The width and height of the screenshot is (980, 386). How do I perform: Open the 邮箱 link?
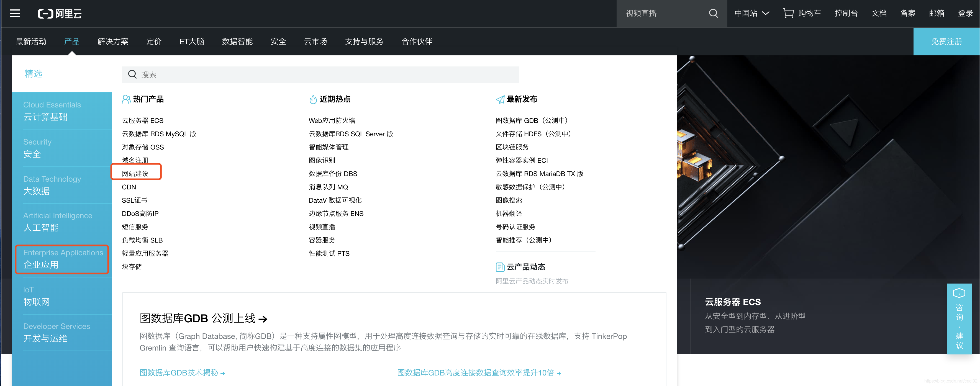(936, 13)
